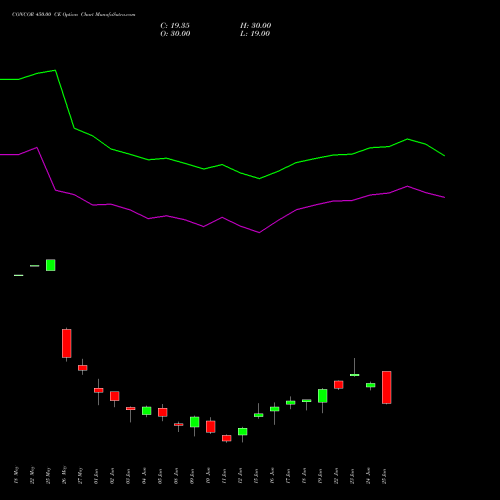Select the open value O: 30.00
The height and width of the screenshot is (500, 500).
[175, 34]
